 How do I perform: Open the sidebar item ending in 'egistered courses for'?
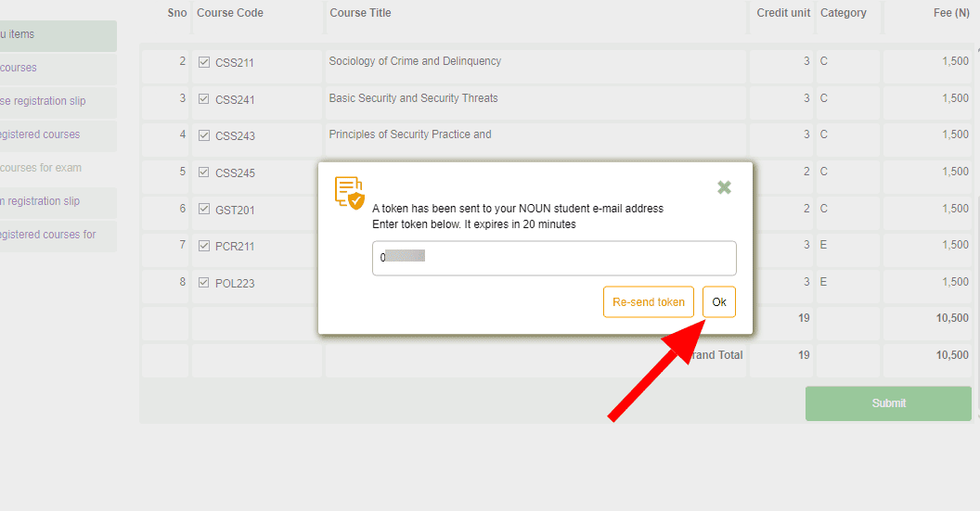(58, 236)
